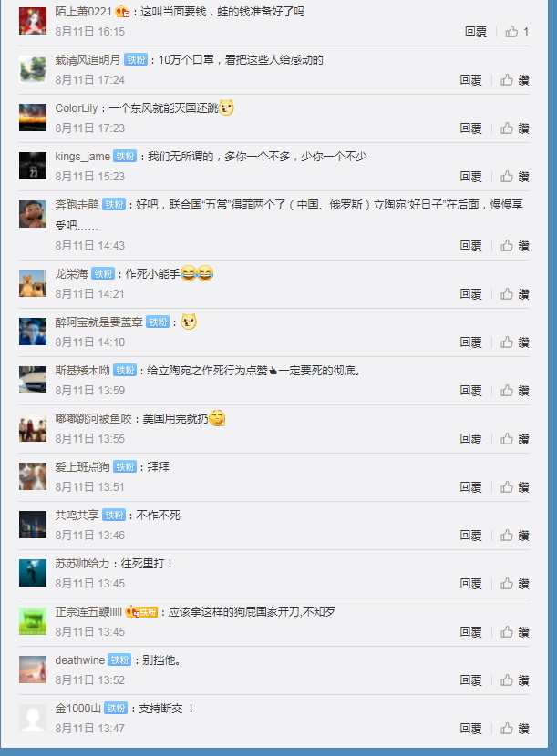Like deathwine's comment

[x=514, y=680]
